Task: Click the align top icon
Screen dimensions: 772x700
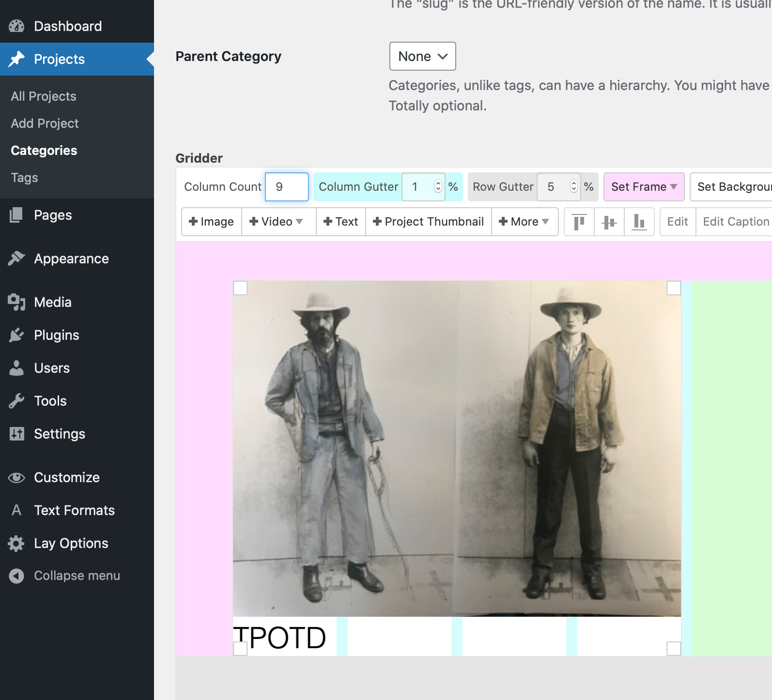Action: click(x=579, y=222)
